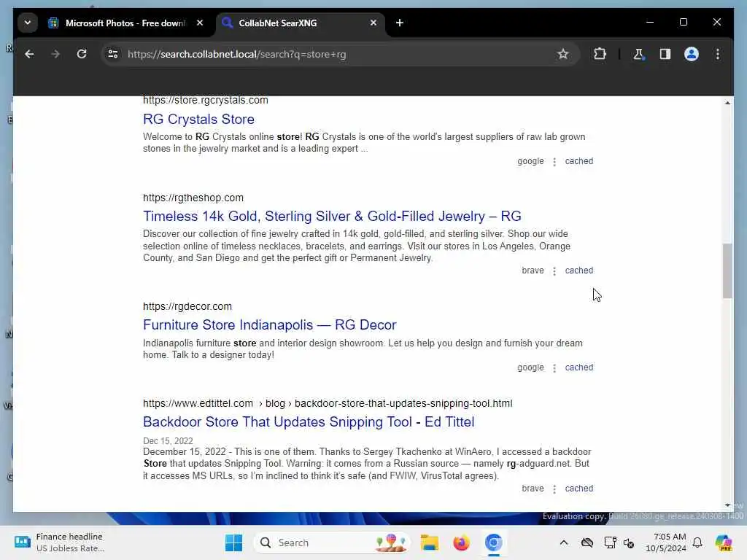The width and height of the screenshot is (747, 560).
Task: Open the Copilot preview icon
Action: tap(723, 542)
